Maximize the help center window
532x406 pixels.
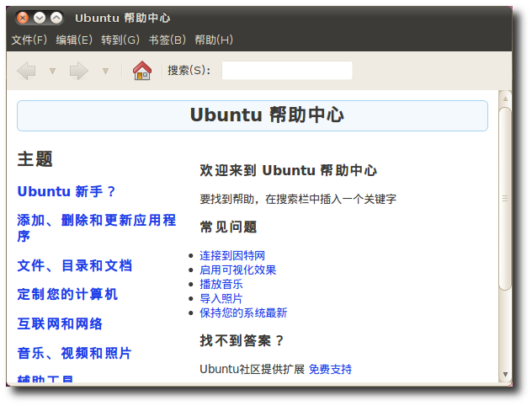(x=56, y=18)
